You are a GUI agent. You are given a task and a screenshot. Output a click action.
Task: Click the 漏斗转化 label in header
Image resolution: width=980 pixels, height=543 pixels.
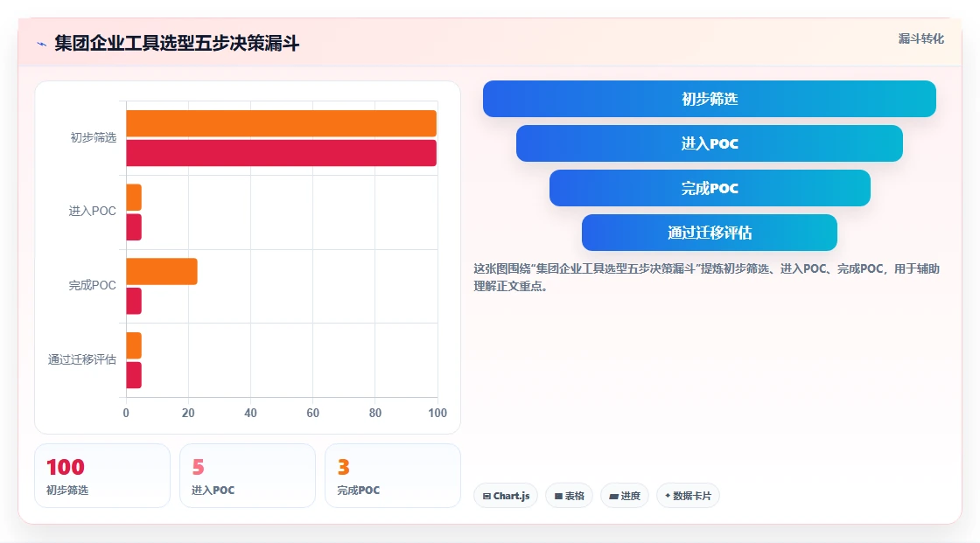(x=920, y=38)
